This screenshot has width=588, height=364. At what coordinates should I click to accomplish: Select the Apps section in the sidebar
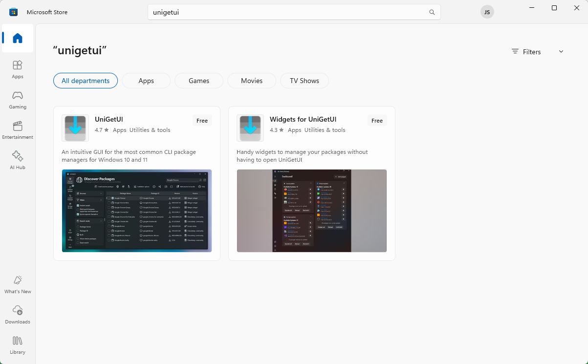17,68
